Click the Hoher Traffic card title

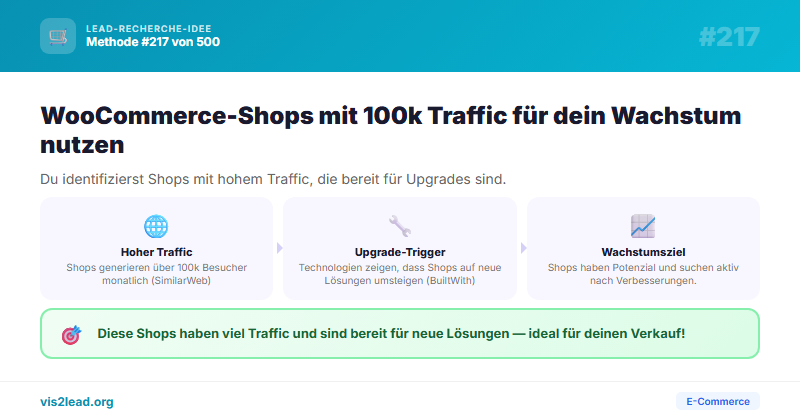click(157, 252)
